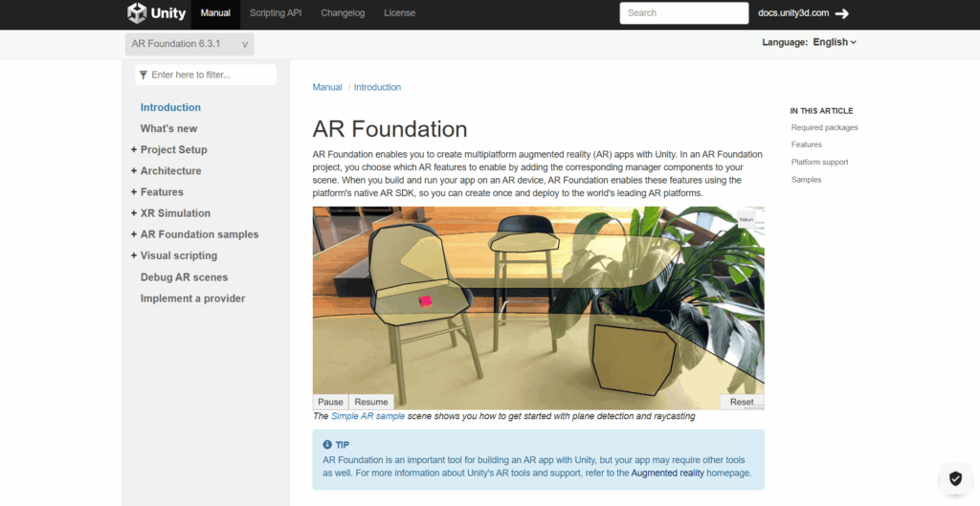Click the IN THIS ARTICLE heading

pyautogui.click(x=821, y=111)
